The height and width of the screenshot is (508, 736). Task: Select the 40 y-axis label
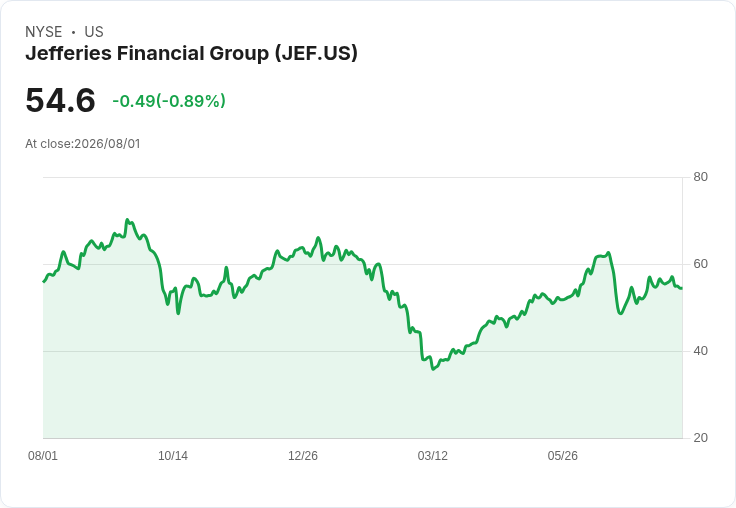[x=700, y=351]
